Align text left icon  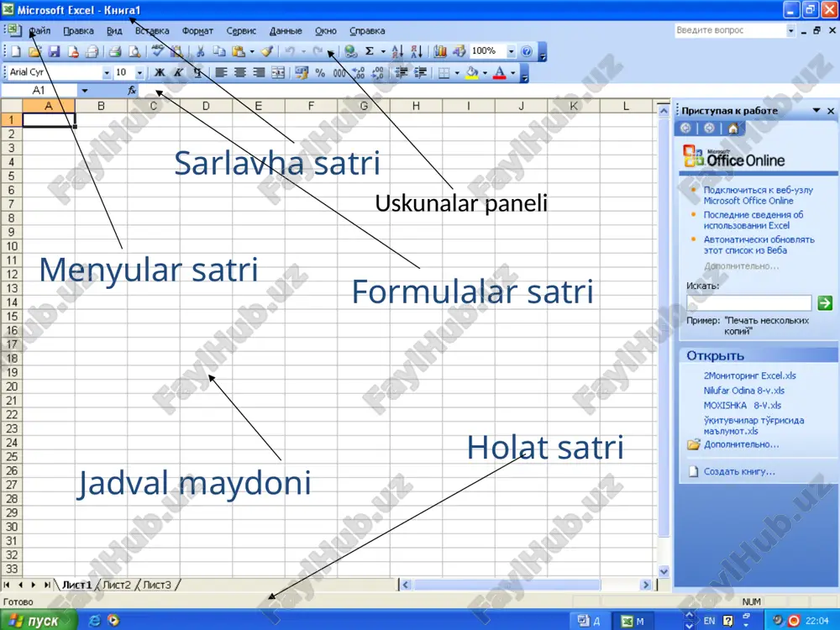[x=221, y=72]
